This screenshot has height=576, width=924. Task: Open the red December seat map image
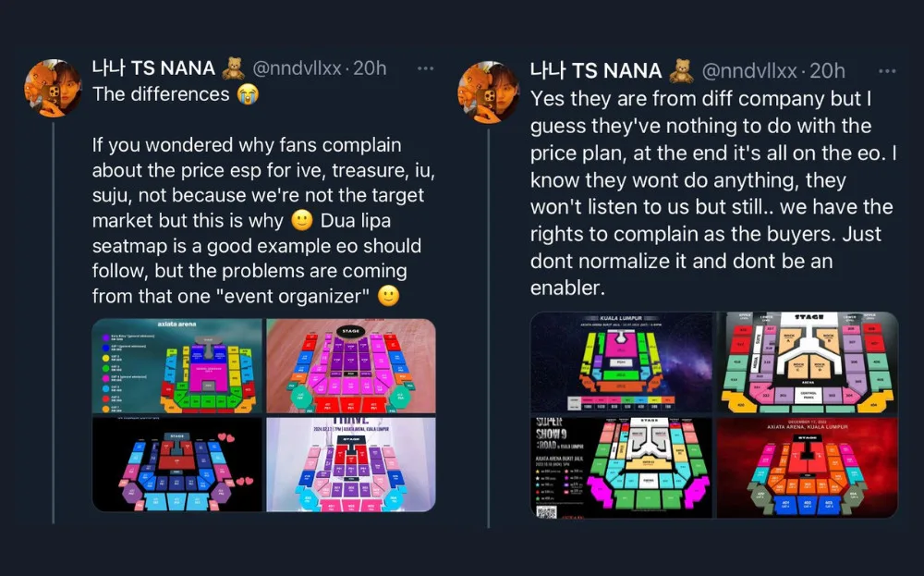click(807, 467)
